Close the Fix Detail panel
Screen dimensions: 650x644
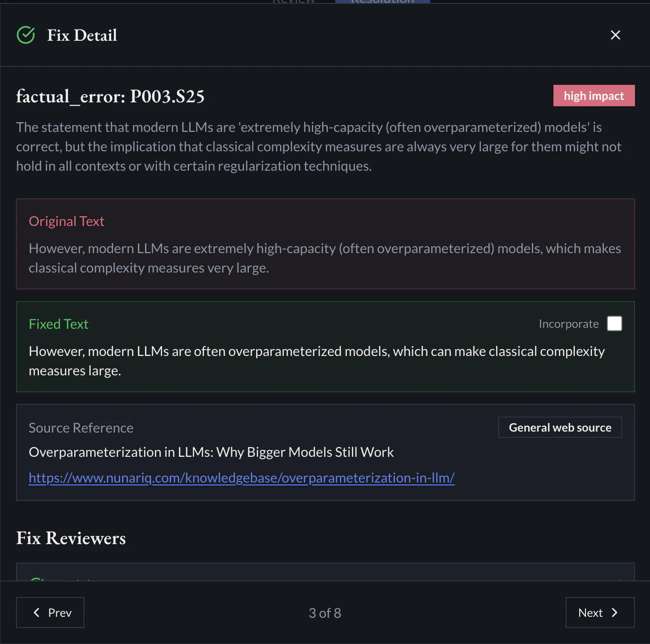615,35
